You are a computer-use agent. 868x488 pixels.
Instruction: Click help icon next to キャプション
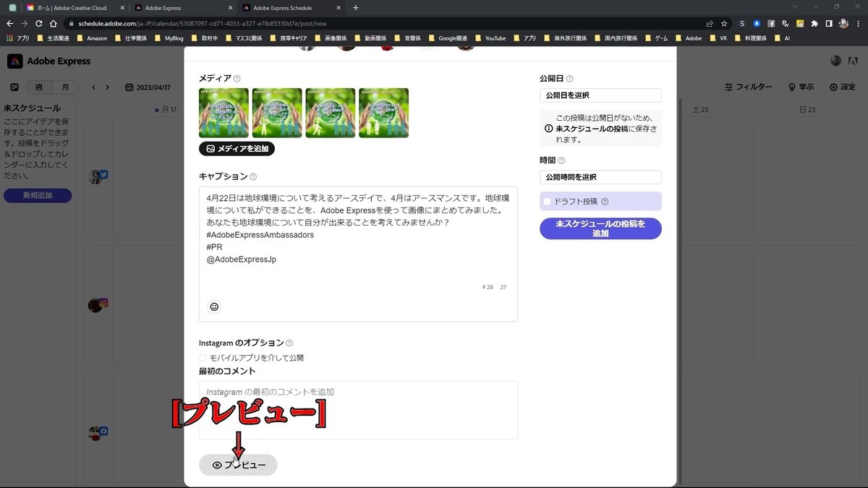(x=253, y=176)
